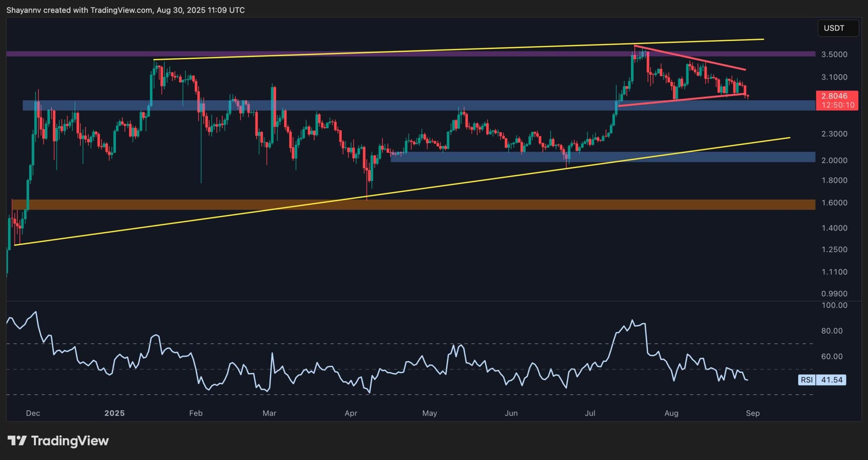Open the USDT currency selector
The width and height of the screenshot is (868, 460).
point(838,28)
